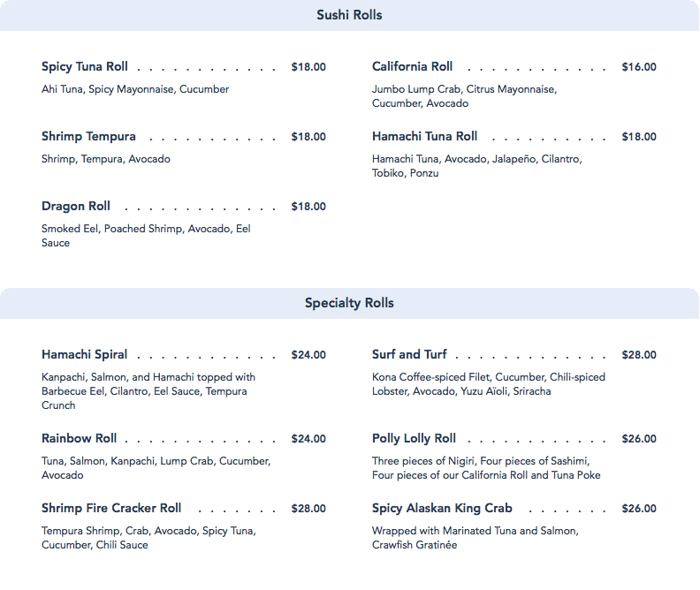Click the Hamachi Spiral $24.00 price
This screenshot has height=590, width=700.
pos(308,355)
